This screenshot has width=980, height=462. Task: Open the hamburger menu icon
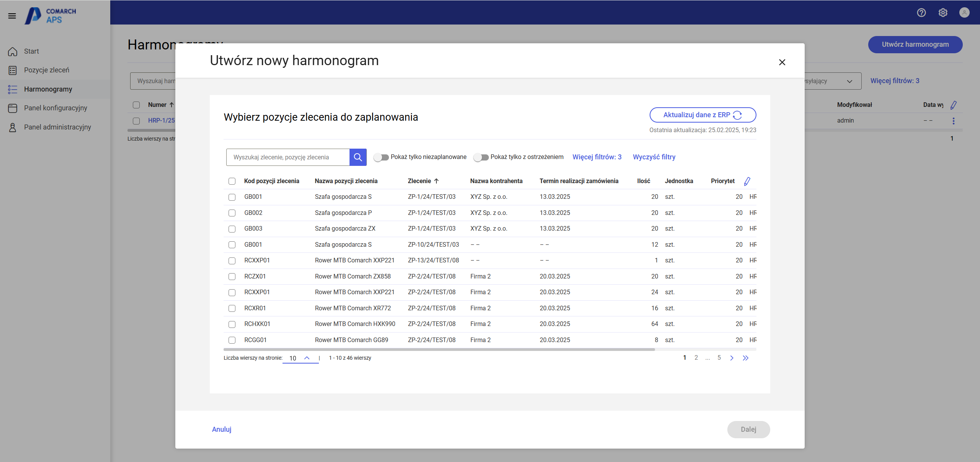coord(12,16)
